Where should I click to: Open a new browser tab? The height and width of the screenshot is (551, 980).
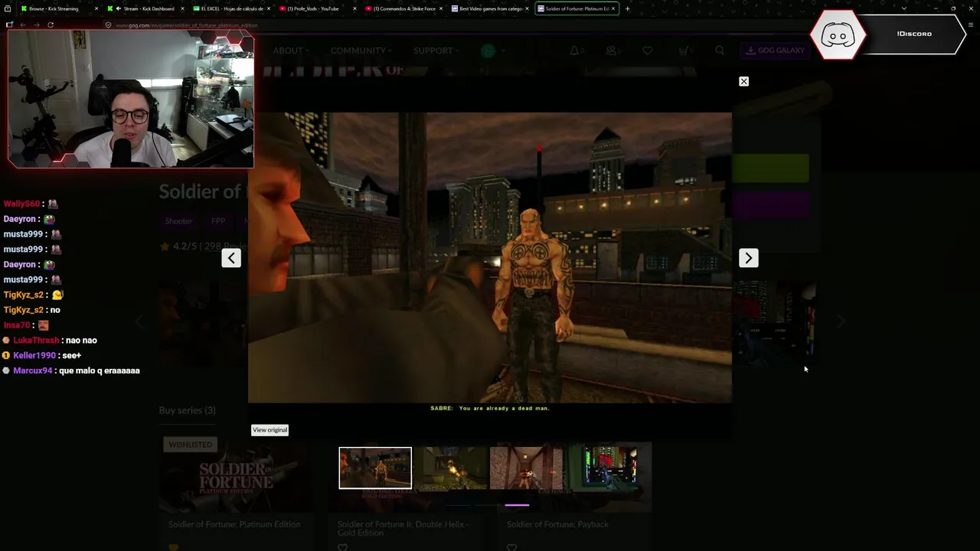click(x=627, y=8)
